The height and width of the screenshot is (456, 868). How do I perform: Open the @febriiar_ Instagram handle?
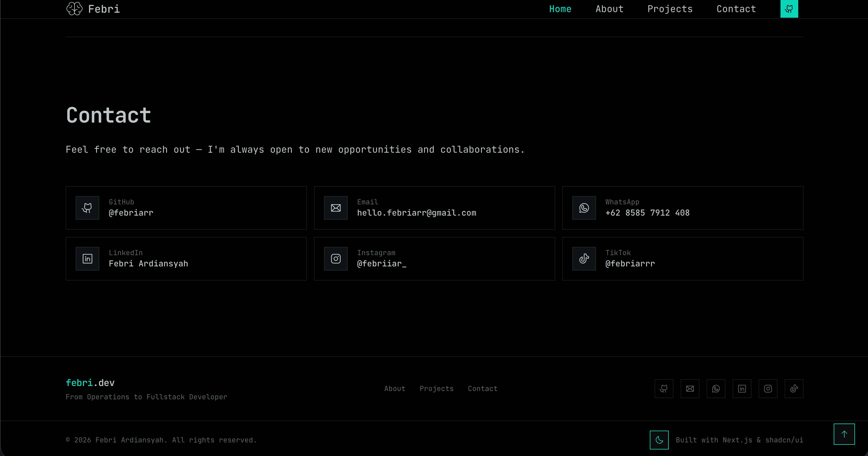[x=381, y=264]
